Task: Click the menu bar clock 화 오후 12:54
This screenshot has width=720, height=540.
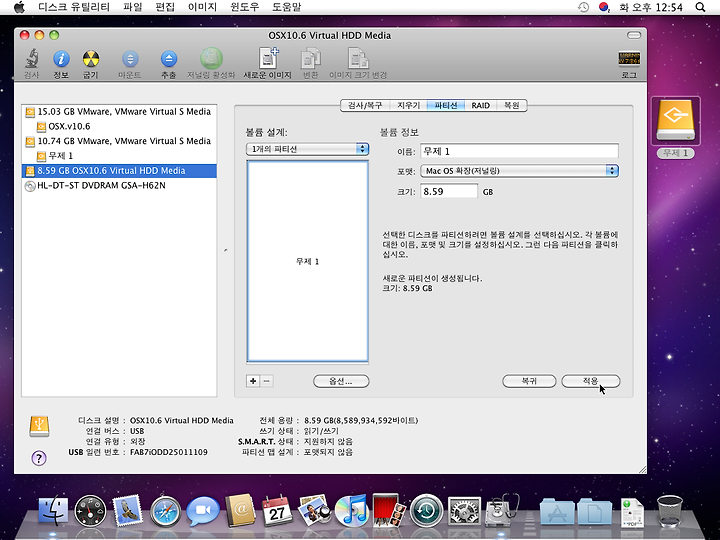Action: pyautogui.click(x=650, y=7)
